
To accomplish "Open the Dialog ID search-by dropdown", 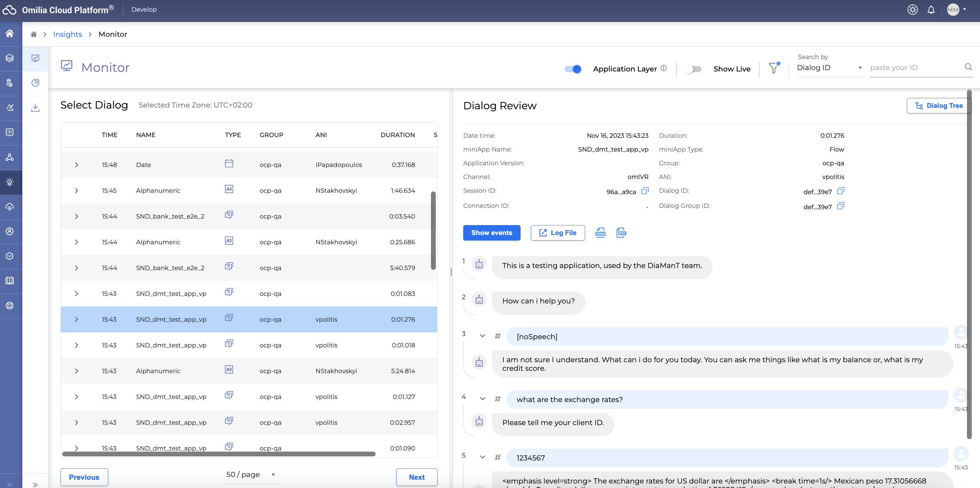I will click(x=829, y=68).
